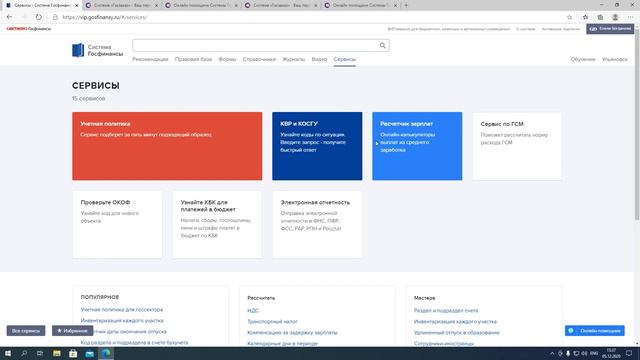Click the browser address bar URL
Image resolution: width=640 pixels, height=360 pixels.
coord(105,17)
